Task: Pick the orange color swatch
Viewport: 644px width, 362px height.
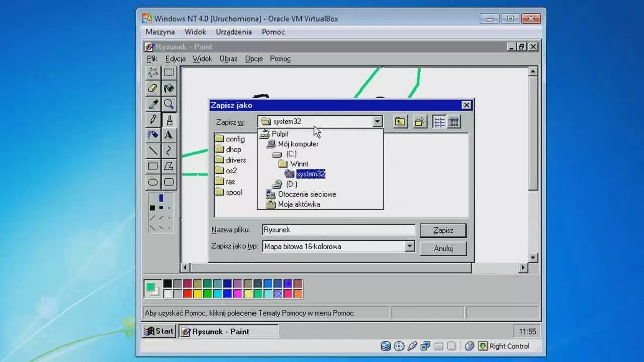Action: [x=298, y=293]
